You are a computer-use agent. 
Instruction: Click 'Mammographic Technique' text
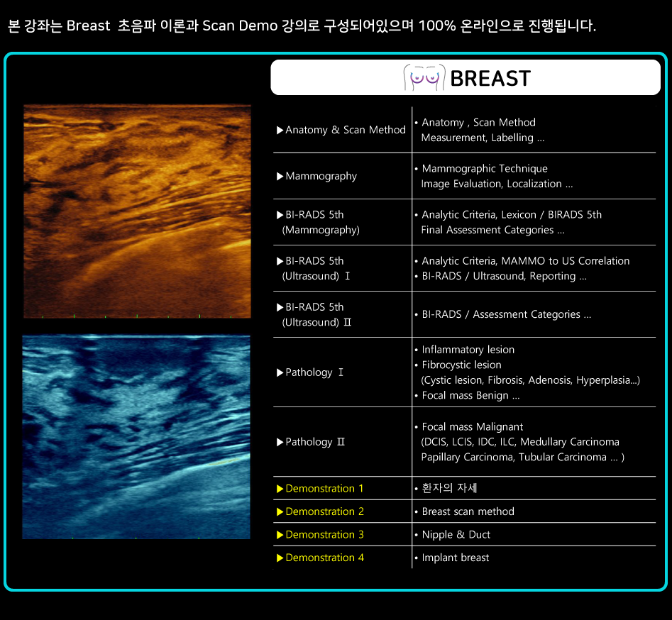[x=485, y=169]
